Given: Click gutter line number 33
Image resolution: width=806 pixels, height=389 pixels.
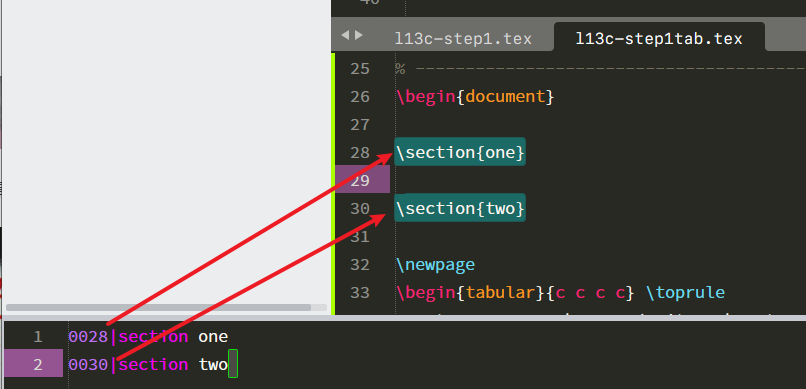Looking at the screenshot, I should point(360,292).
